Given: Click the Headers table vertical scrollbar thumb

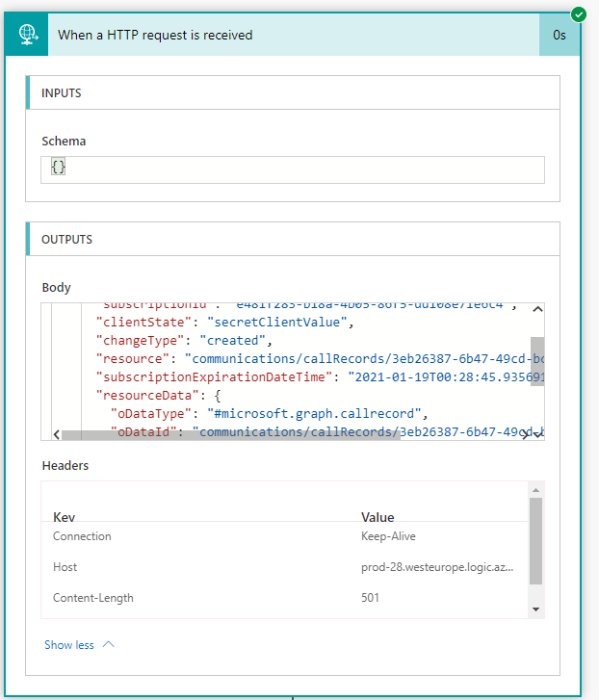Looking at the screenshot, I should click(x=536, y=539).
